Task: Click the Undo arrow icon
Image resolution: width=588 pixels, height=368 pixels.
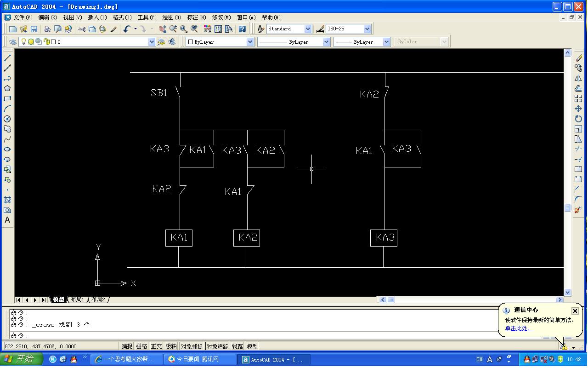Action: pyautogui.click(x=127, y=29)
